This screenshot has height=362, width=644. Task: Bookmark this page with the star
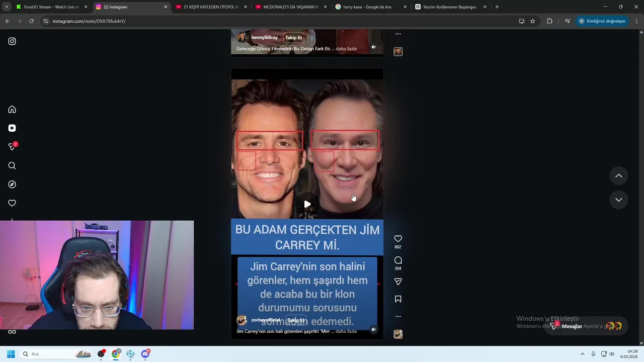(x=532, y=21)
